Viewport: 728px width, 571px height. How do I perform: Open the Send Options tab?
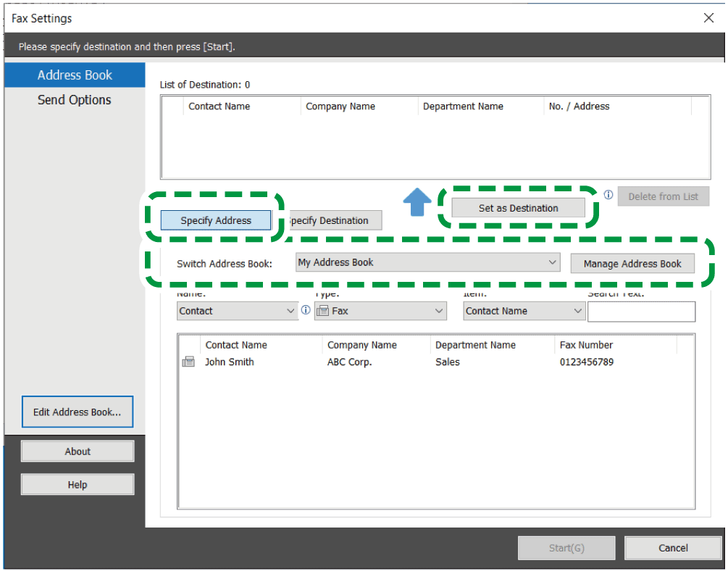[x=75, y=100]
